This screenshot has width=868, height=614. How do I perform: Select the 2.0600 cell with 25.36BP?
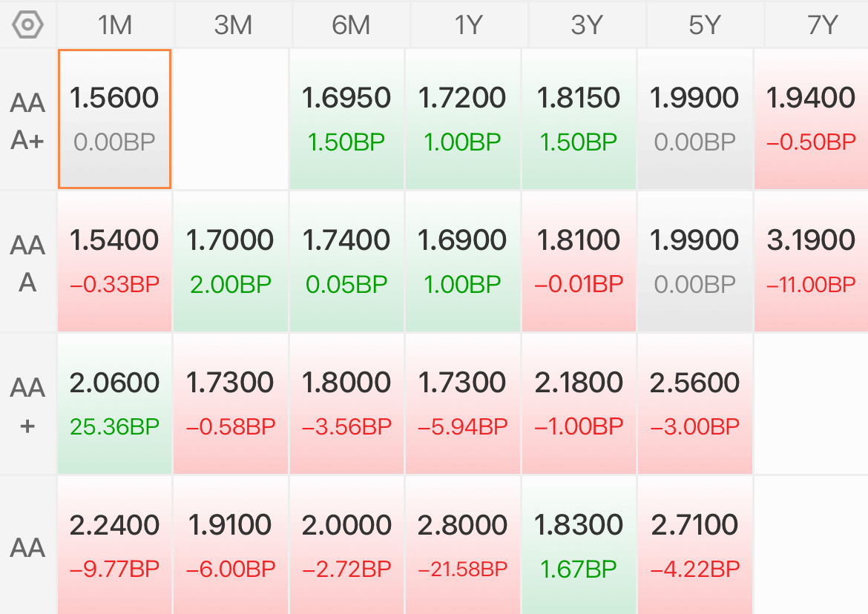pos(114,404)
